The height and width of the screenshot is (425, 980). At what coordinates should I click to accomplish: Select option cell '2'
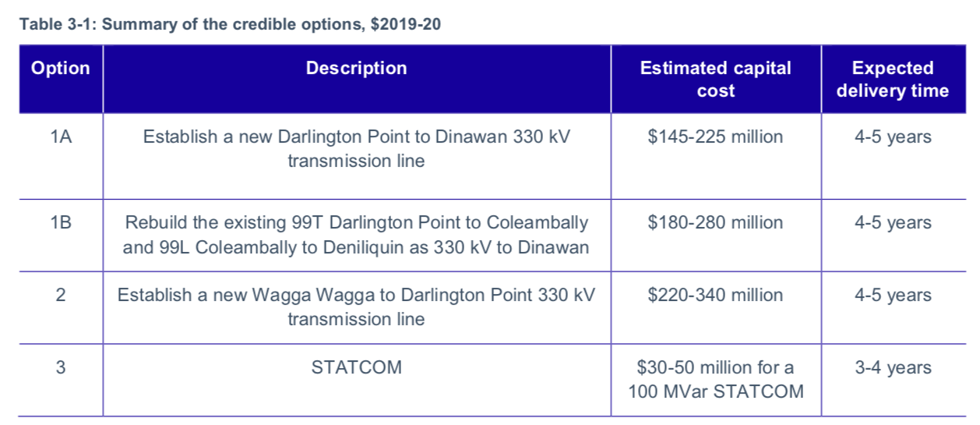point(61,296)
